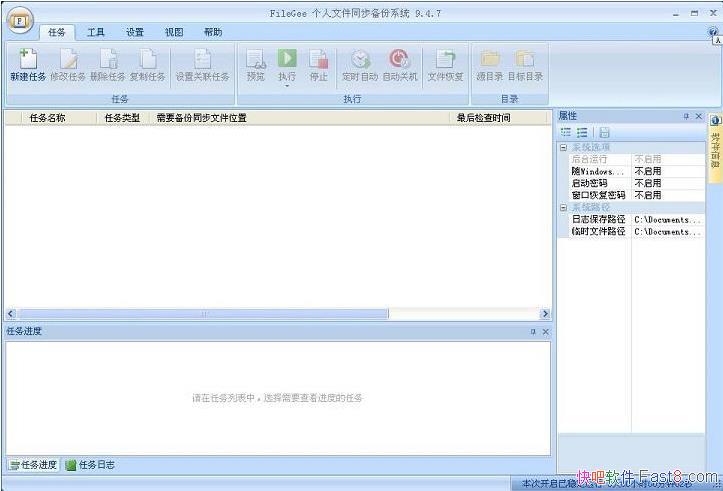This screenshot has height=491, width=723.
Task: Click the 自动关机 auto shutdown icon
Action: [399, 59]
